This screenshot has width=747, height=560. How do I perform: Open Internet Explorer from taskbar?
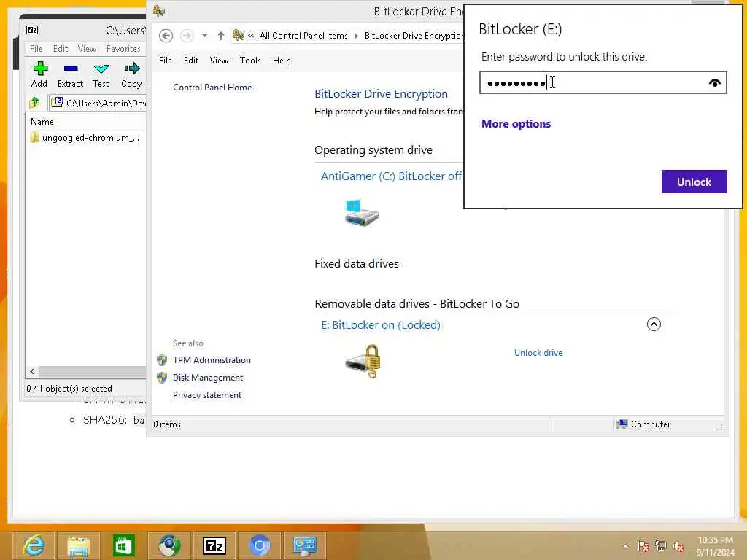[34, 545]
